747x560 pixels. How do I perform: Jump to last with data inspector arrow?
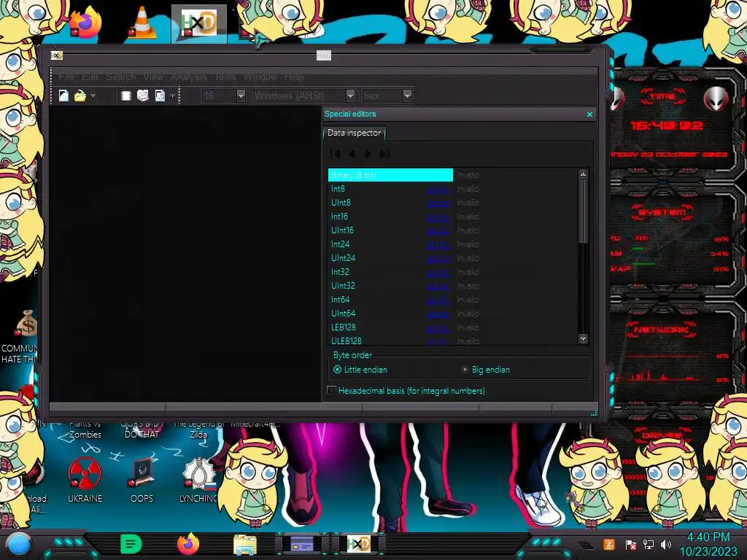click(x=384, y=154)
